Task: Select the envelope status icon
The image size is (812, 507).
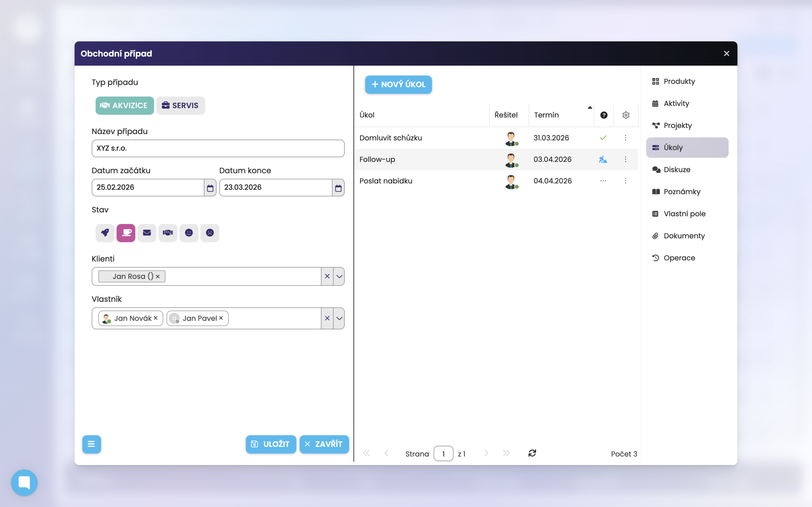Action: [x=147, y=233]
